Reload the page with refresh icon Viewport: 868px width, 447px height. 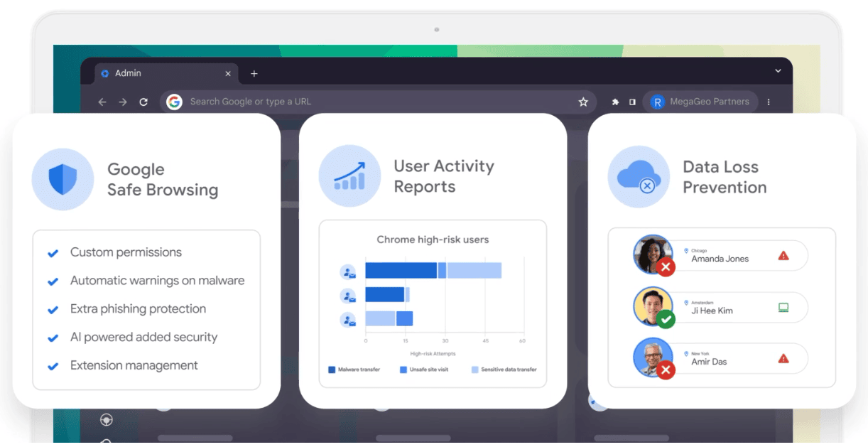coord(143,102)
